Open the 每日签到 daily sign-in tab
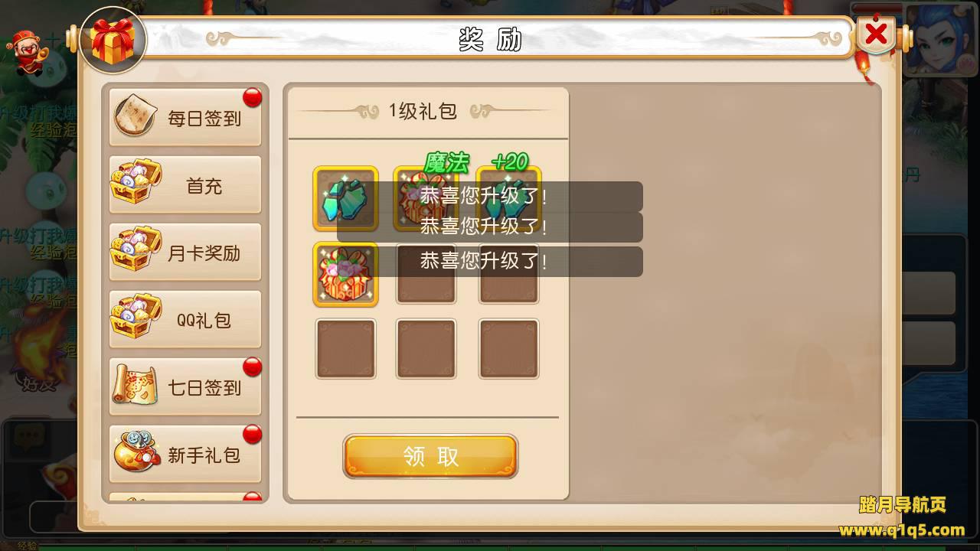Screen dimensions: 980x551 point(185,118)
